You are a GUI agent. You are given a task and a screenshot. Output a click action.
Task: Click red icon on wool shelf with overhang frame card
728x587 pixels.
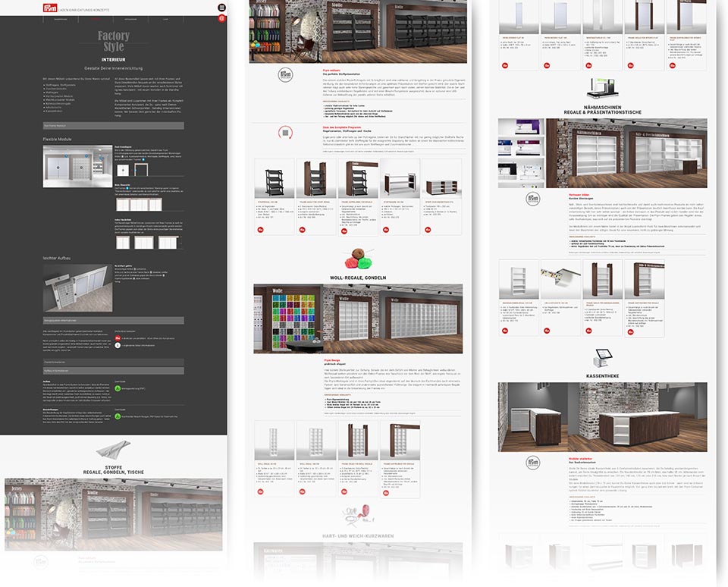[x=386, y=493]
